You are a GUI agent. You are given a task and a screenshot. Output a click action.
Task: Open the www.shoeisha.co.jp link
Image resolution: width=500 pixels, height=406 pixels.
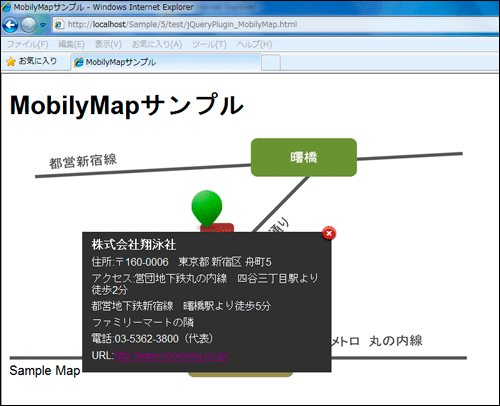click(171, 355)
